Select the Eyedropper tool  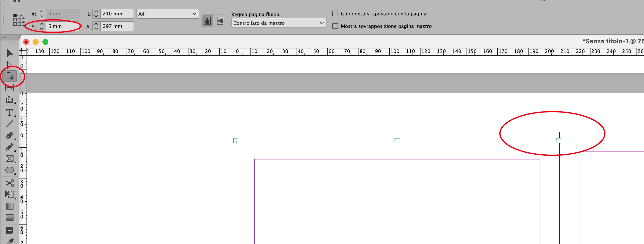pos(9,241)
